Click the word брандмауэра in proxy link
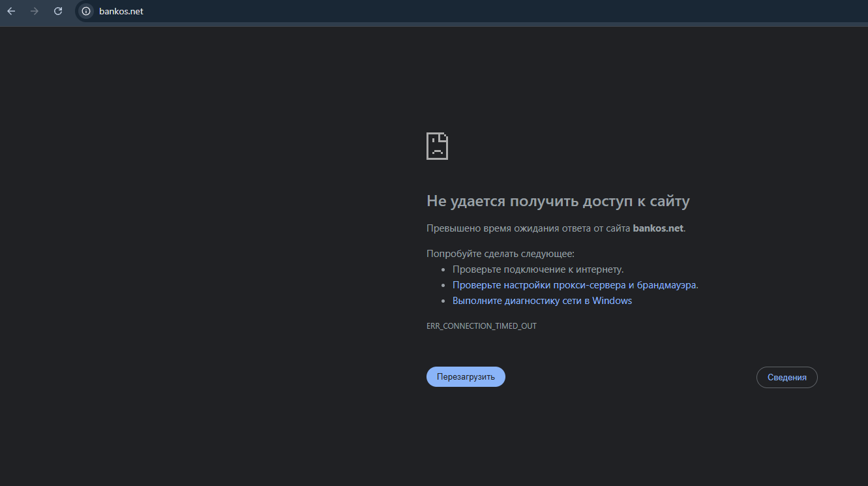 click(666, 285)
